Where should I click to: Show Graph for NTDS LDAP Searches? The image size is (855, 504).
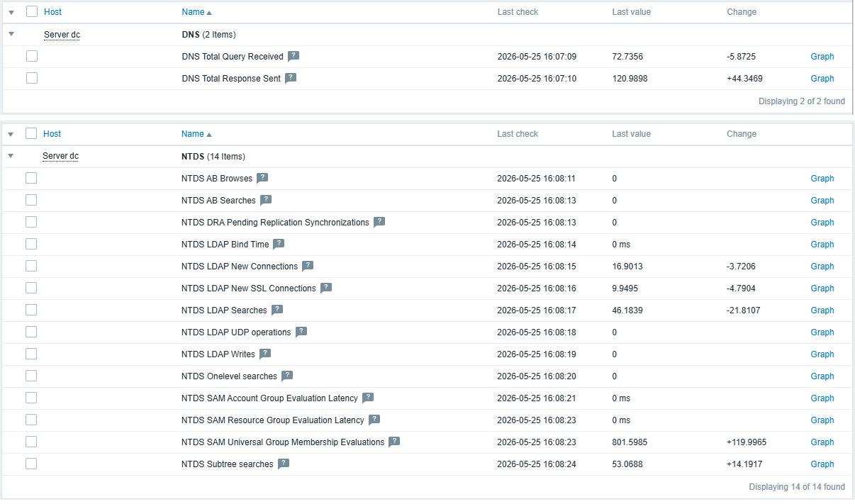click(822, 310)
